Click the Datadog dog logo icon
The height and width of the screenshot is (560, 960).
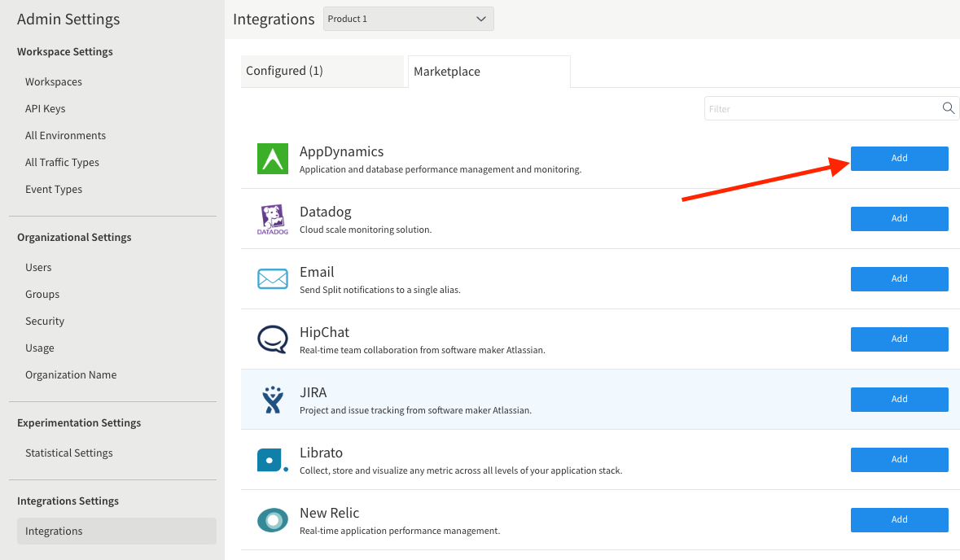[x=273, y=219]
